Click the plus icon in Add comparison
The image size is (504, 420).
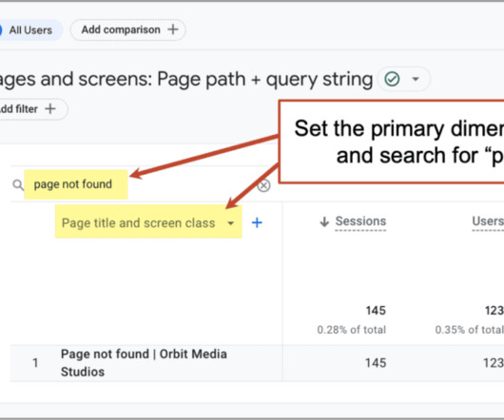tap(173, 29)
